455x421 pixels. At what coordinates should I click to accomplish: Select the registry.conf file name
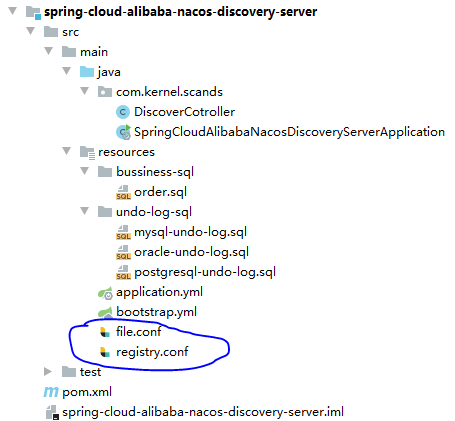click(x=152, y=353)
